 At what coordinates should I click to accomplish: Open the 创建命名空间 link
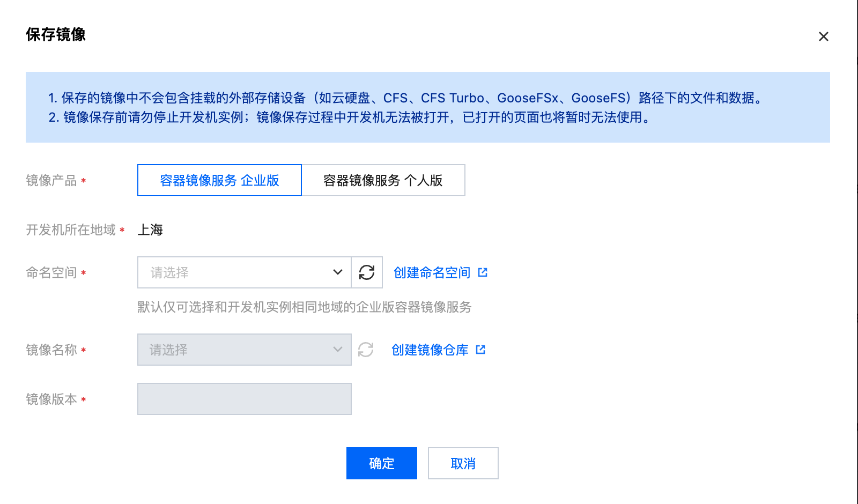(x=432, y=272)
